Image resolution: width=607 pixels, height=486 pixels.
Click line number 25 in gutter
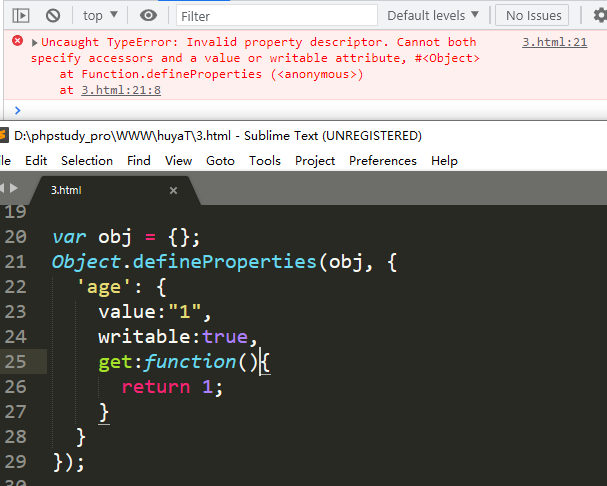click(15, 362)
